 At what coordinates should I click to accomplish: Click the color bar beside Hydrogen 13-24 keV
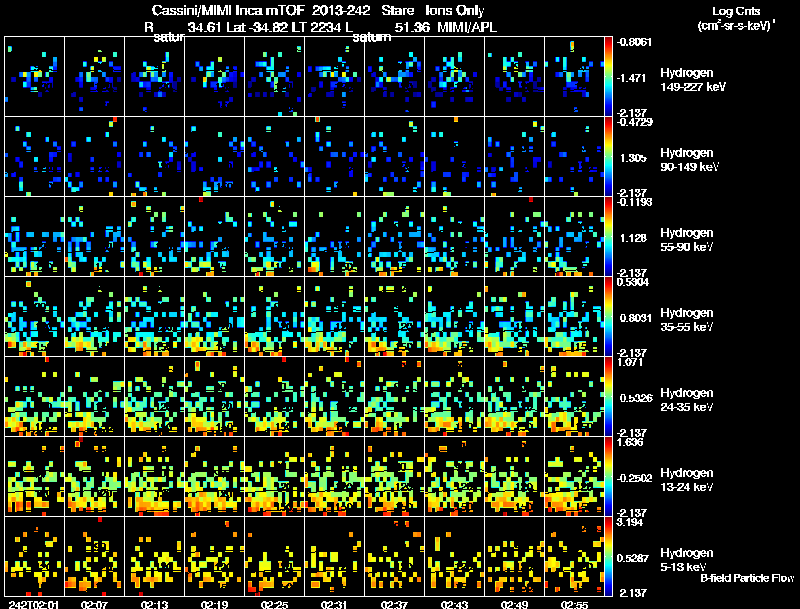608,476
